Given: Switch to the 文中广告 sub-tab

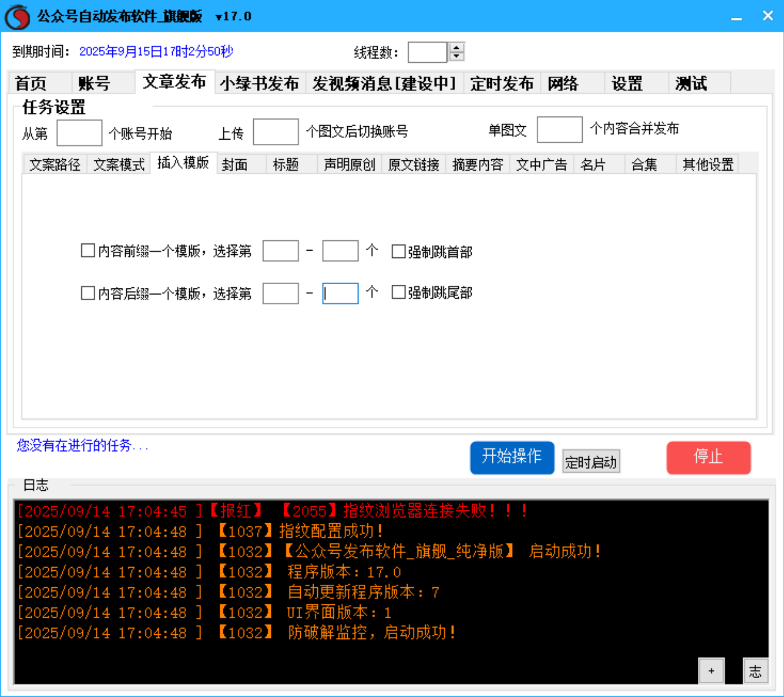Looking at the screenshot, I should point(542,165).
